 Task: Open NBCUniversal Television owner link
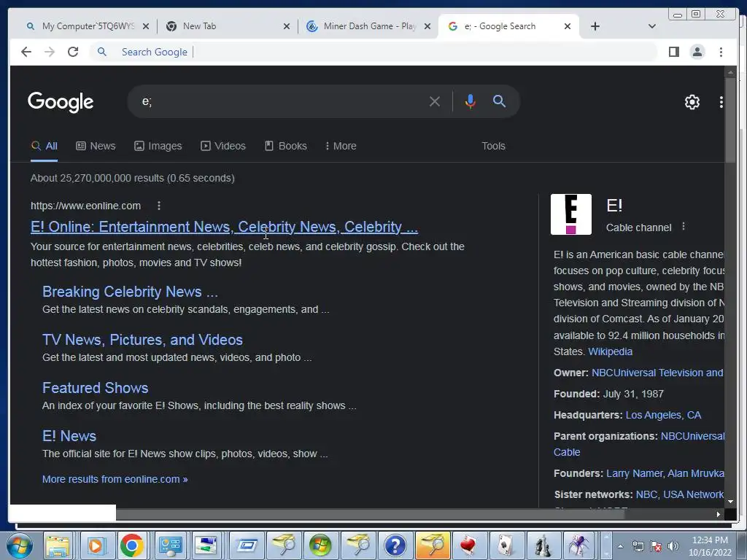(x=657, y=373)
